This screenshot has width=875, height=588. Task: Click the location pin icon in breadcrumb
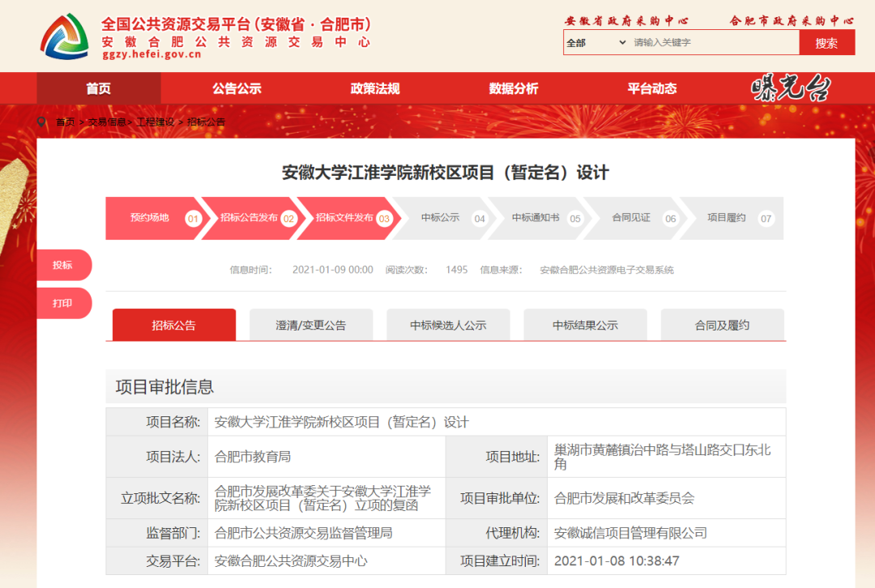42,122
